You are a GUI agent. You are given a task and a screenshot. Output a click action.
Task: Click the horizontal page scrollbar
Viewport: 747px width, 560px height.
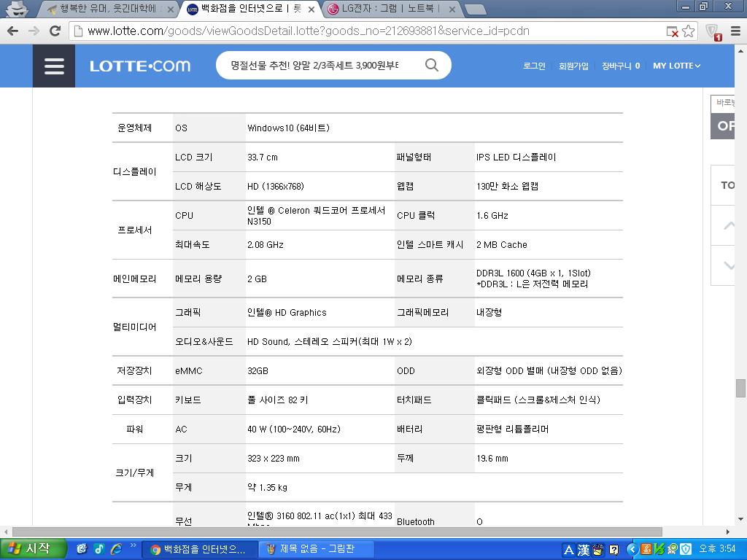(336, 532)
